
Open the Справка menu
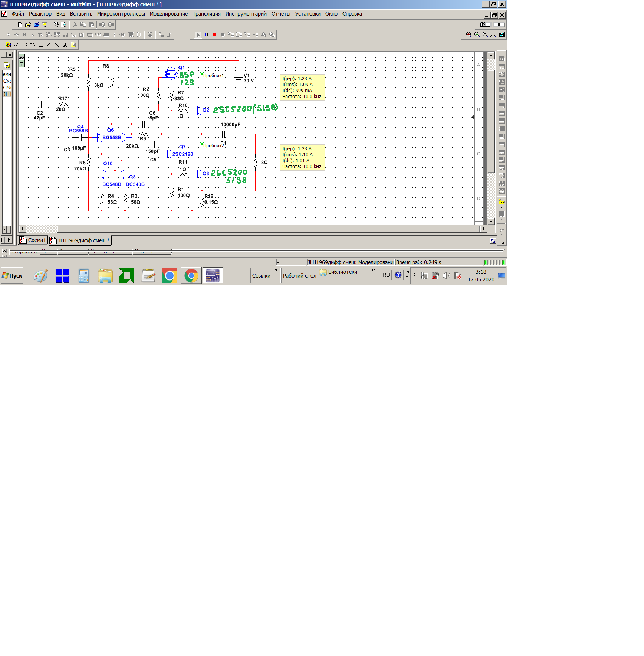point(352,14)
